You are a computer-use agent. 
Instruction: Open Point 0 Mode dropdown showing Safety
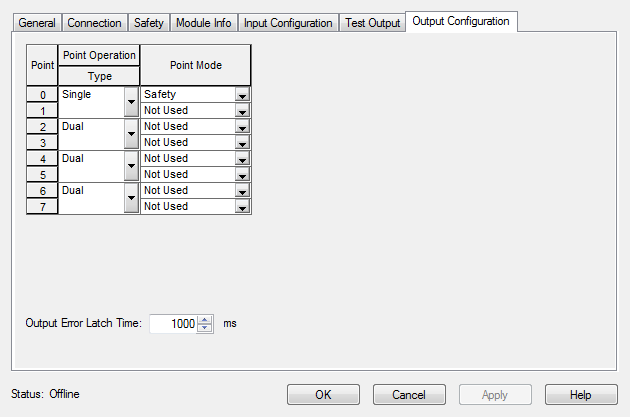(x=242, y=95)
